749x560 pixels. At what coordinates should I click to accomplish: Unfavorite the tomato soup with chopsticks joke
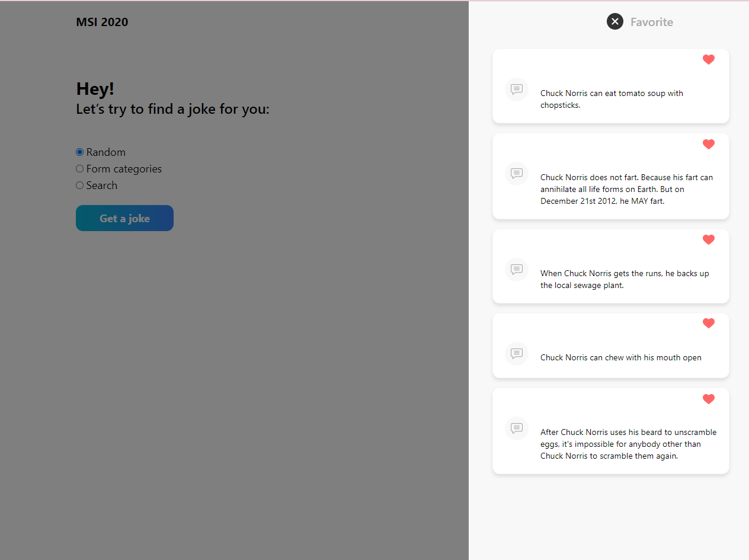[709, 59]
